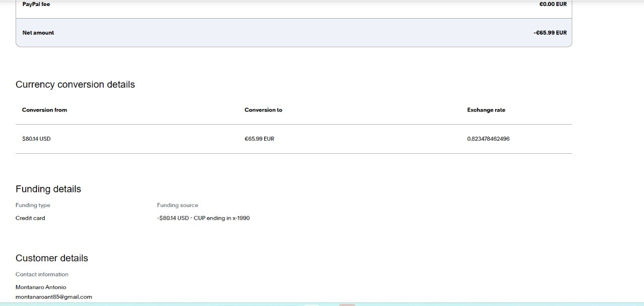Click the Funding source label

178,205
